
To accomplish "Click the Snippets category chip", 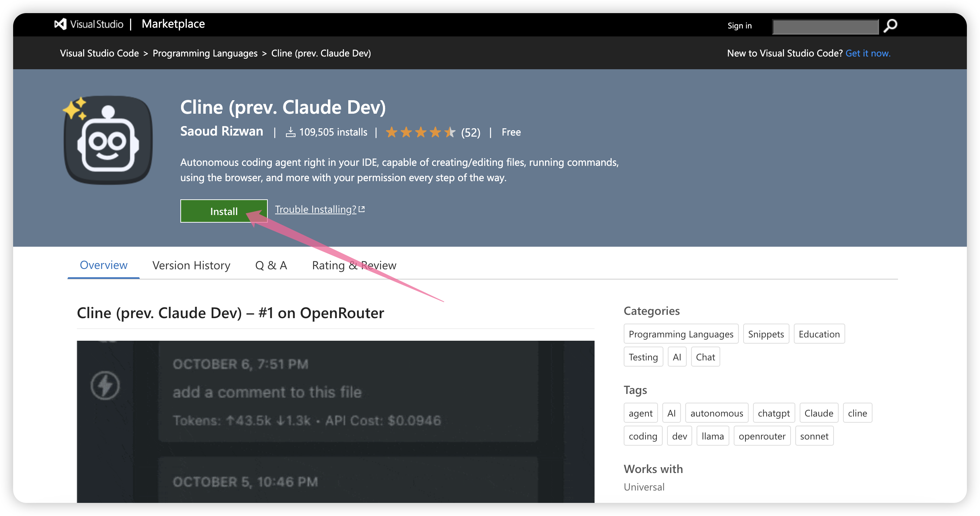I will point(766,334).
